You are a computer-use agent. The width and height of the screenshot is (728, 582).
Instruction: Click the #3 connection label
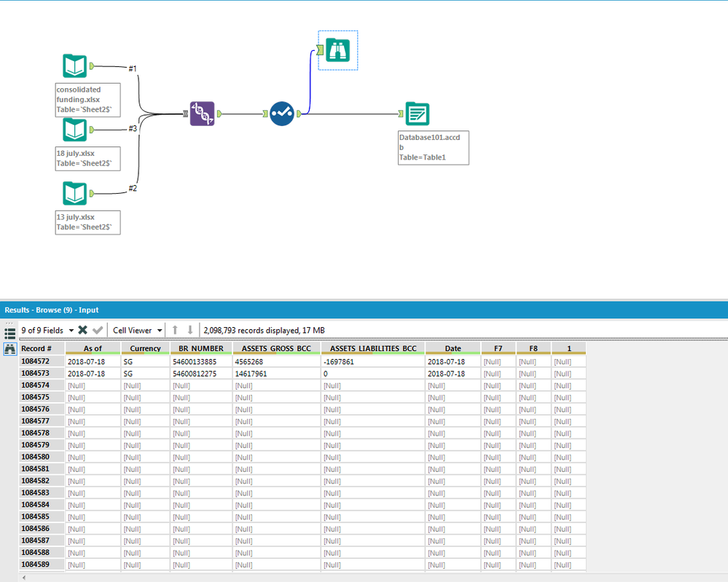(133, 128)
